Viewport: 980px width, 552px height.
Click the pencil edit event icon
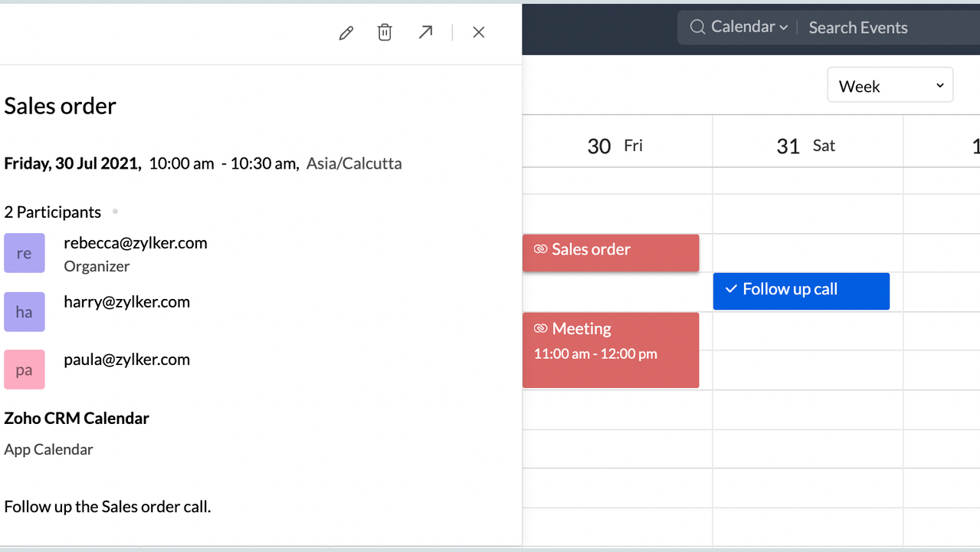coord(346,32)
